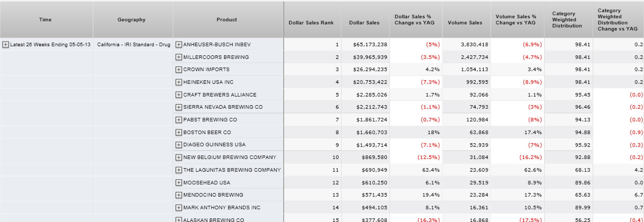Click the Geography column header
644x222 pixels.
(x=133, y=20)
